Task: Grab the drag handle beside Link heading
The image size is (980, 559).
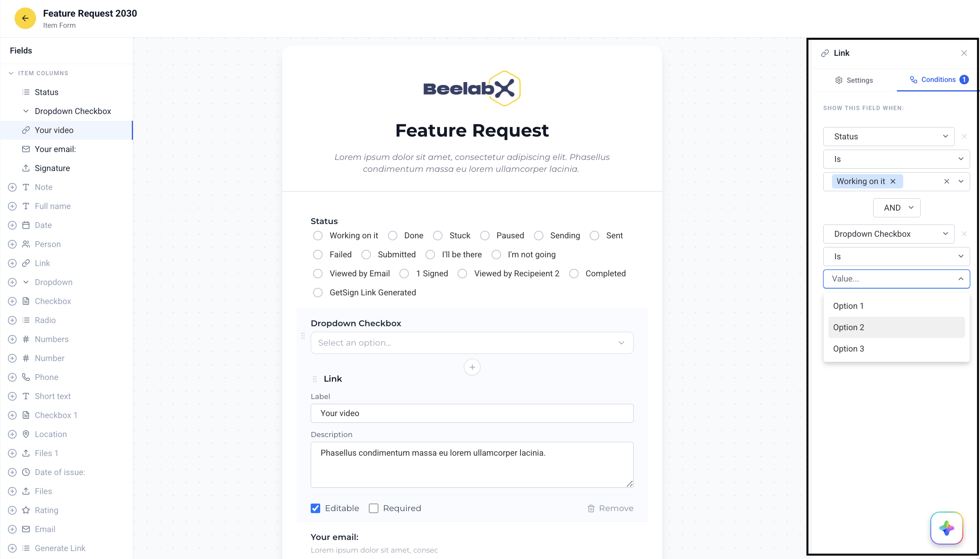Action: coord(315,379)
